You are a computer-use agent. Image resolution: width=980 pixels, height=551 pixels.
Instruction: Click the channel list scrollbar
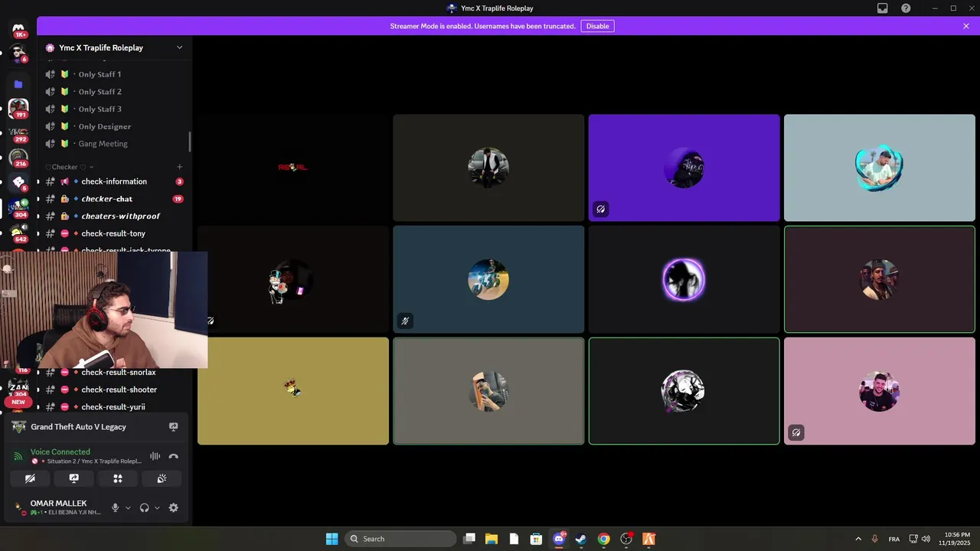coord(190,142)
